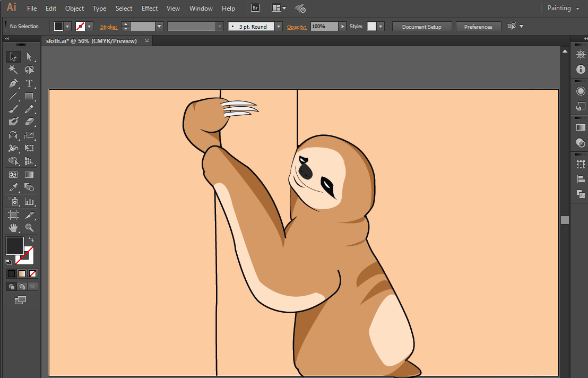Select the Pen tool

[x=13, y=83]
